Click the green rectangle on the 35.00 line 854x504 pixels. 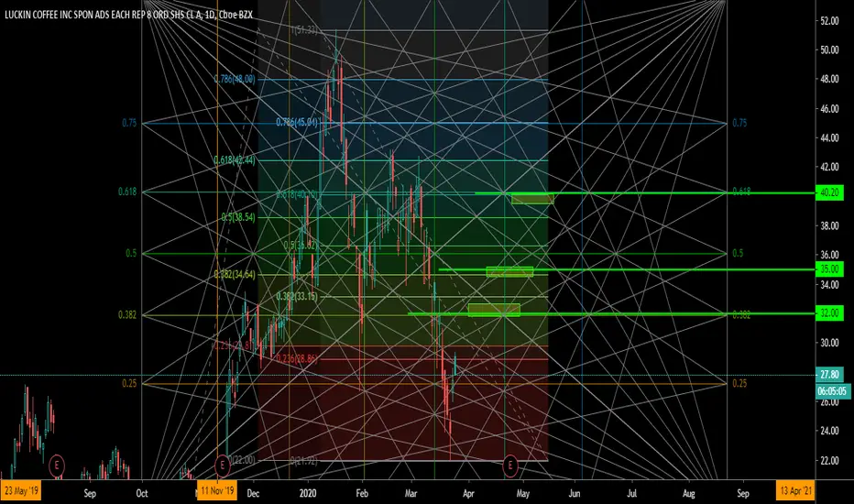509,271
